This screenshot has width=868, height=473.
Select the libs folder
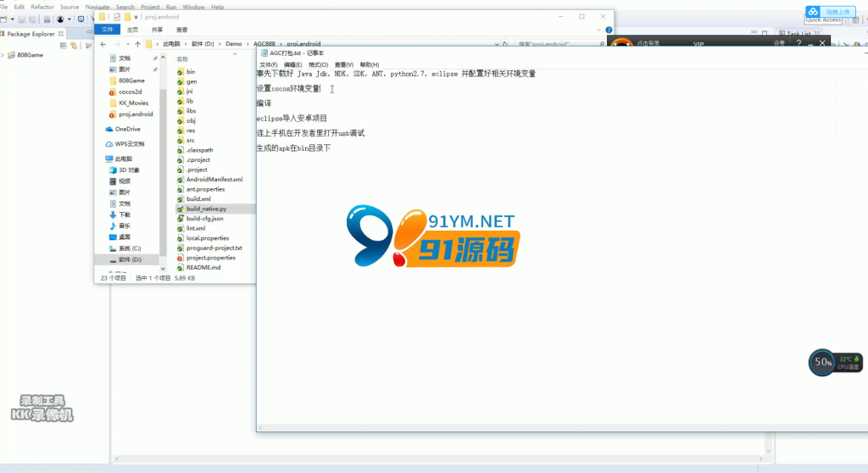tap(191, 111)
